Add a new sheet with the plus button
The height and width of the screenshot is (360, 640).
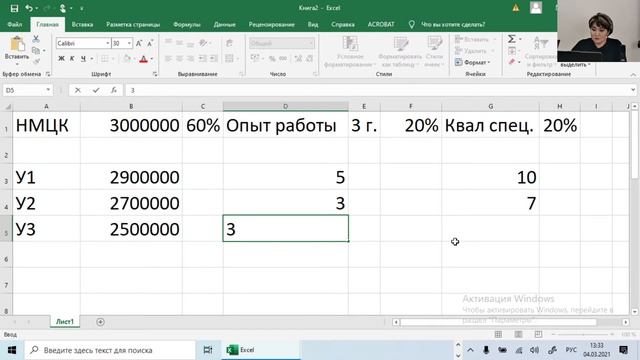click(x=100, y=322)
